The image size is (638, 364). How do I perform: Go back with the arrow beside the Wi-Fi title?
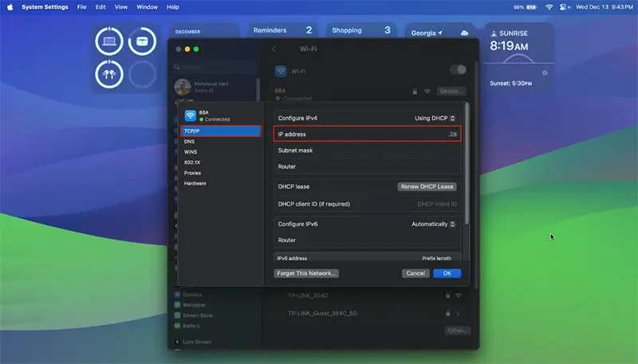pyautogui.click(x=274, y=49)
